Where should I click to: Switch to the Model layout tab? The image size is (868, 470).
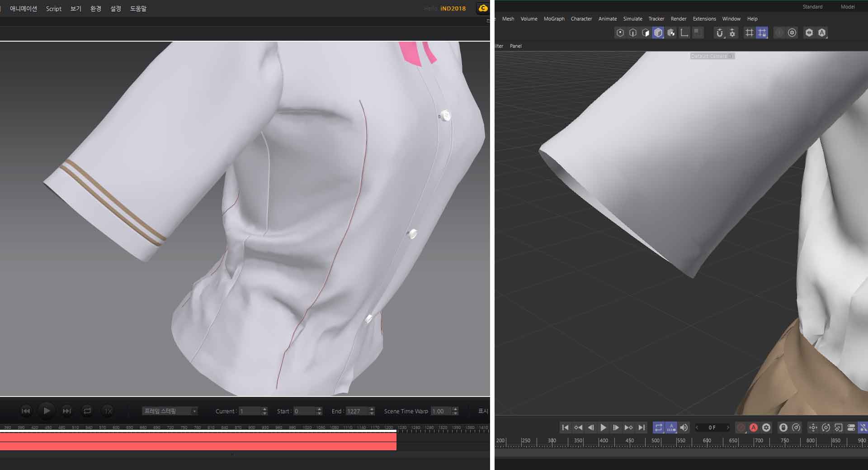pyautogui.click(x=848, y=7)
